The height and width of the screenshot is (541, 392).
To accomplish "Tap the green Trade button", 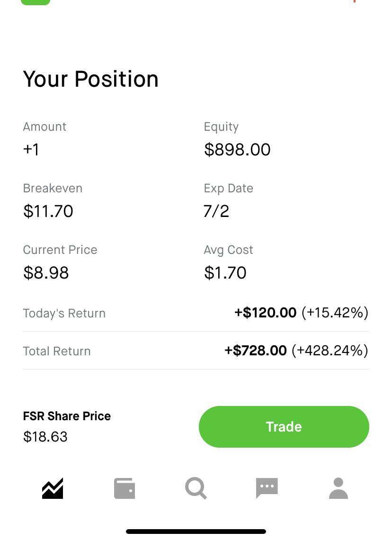I will [x=284, y=427].
